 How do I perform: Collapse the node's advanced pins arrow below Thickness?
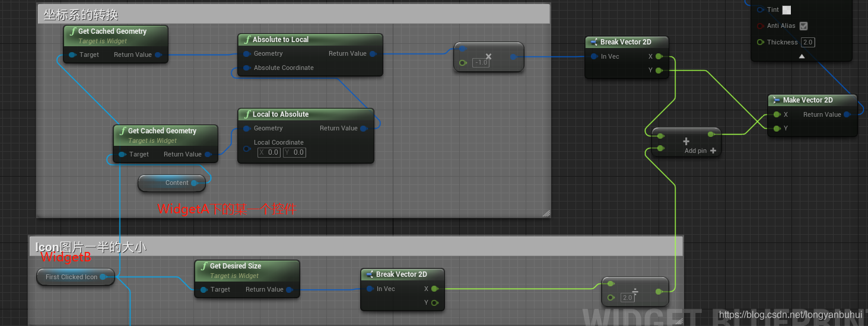[x=802, y=56]
